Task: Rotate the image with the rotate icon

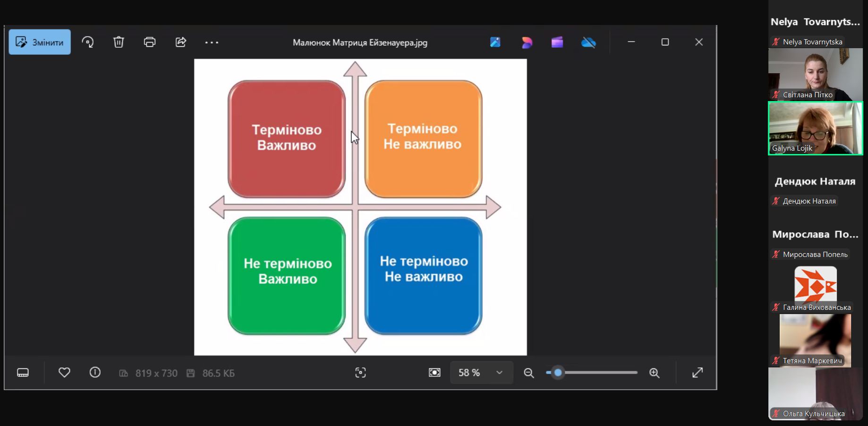Action: click(x=88, y=43)
